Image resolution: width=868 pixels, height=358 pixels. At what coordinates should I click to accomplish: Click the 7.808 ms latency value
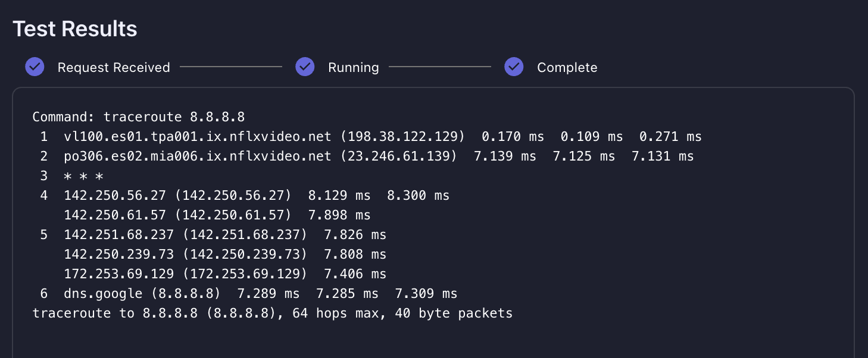[355, 255]
